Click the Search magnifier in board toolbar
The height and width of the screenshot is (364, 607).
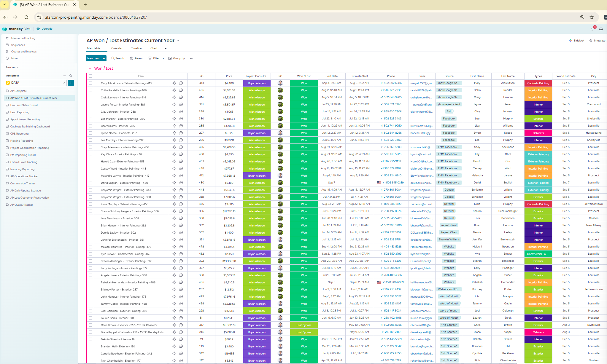[113, 58]
